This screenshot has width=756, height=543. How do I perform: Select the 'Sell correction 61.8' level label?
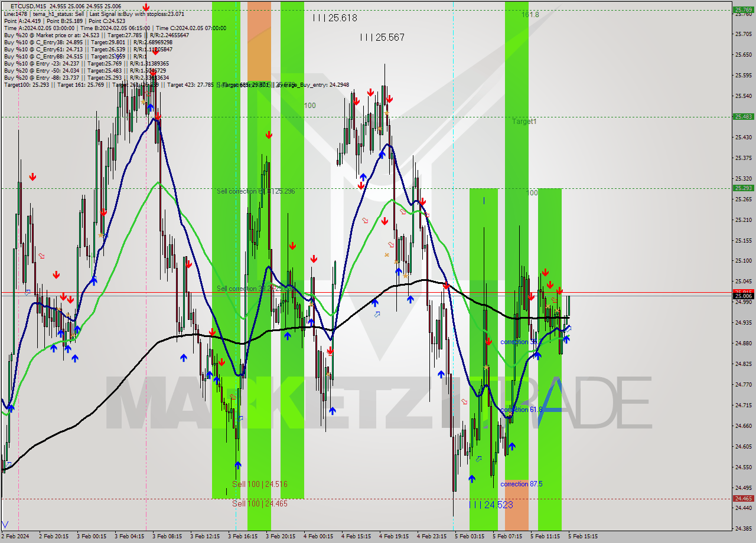(255, 191)
